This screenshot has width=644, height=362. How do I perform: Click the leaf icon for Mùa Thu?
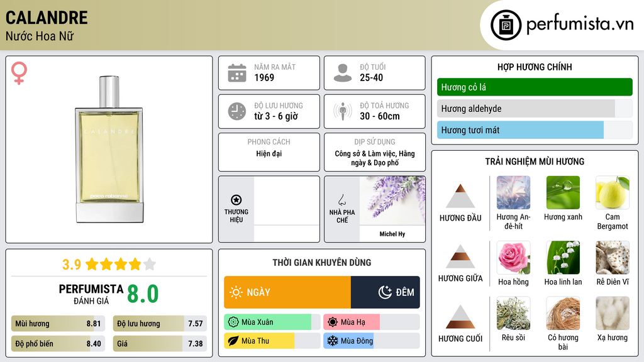233,341
